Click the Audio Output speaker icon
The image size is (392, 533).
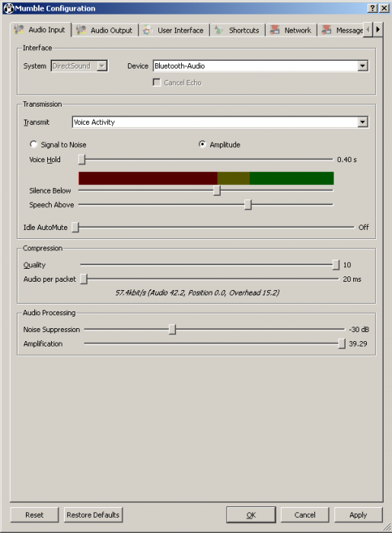(x=81, y=30)
